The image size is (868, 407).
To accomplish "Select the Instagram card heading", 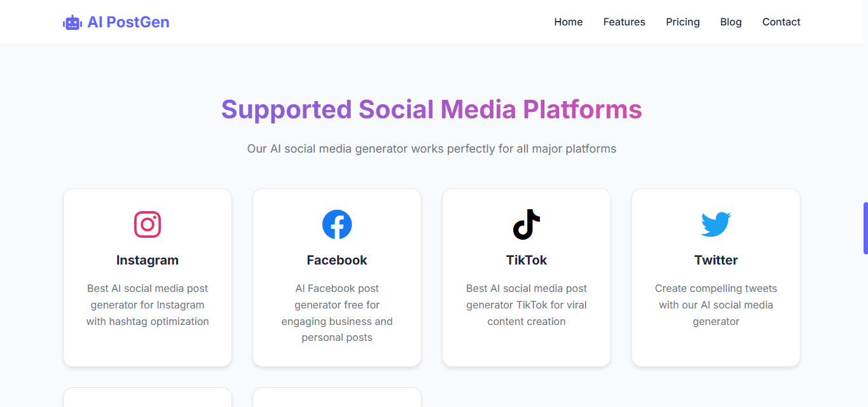I will 148,260.
